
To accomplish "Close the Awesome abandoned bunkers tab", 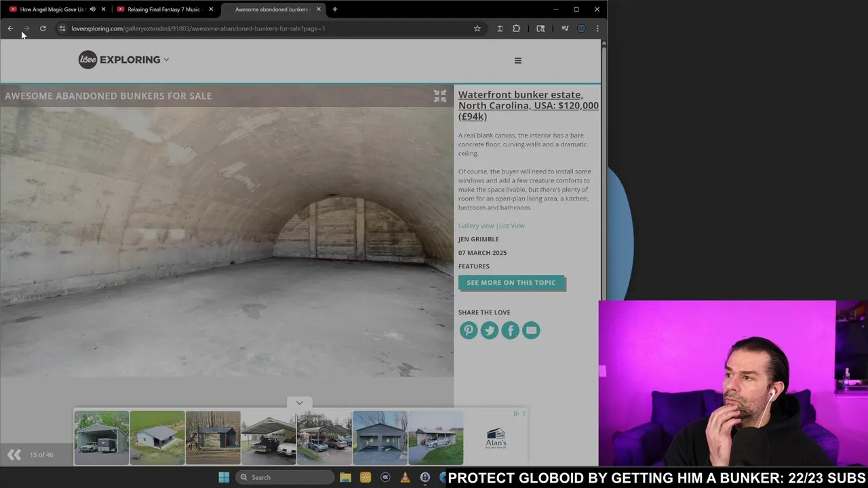I will (319, 9).
